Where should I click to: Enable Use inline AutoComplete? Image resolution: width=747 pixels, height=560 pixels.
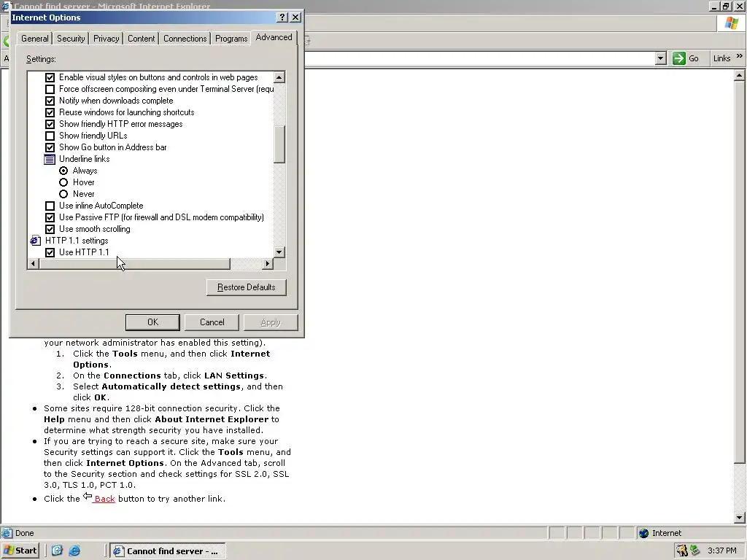coord(50,206)
